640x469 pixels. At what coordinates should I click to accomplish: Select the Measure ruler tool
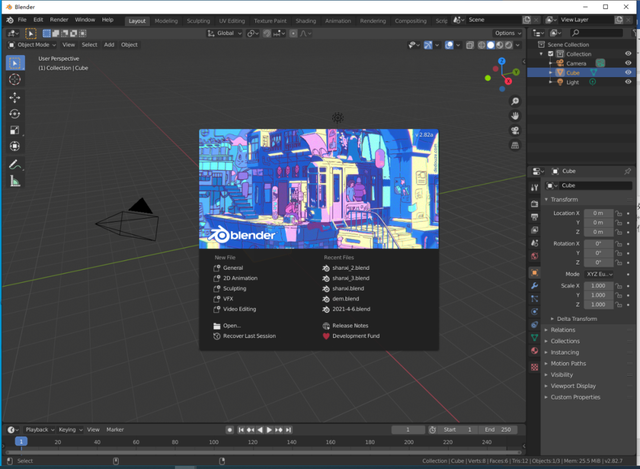tap(15, 181)
